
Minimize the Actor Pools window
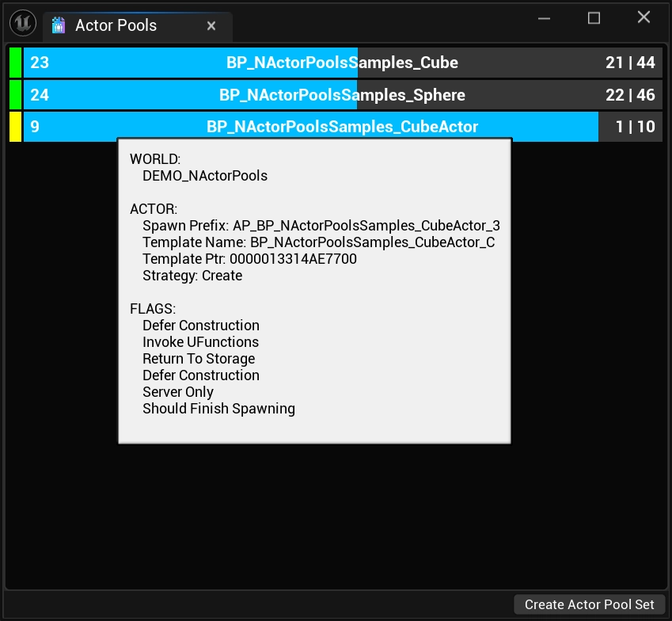tap(544, 17)
